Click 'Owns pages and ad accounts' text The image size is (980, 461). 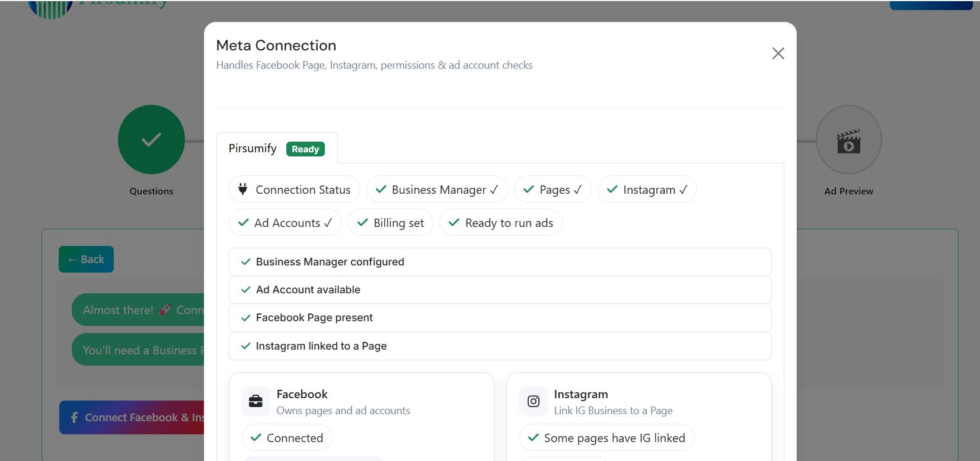pyautogui.click(x=343, y=411)
